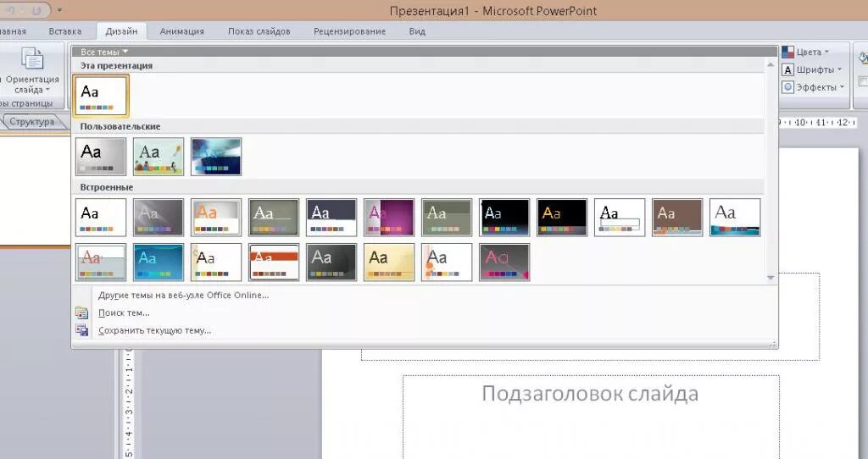
Task: Choose white theme with outlined box
Action: (620, 218)
